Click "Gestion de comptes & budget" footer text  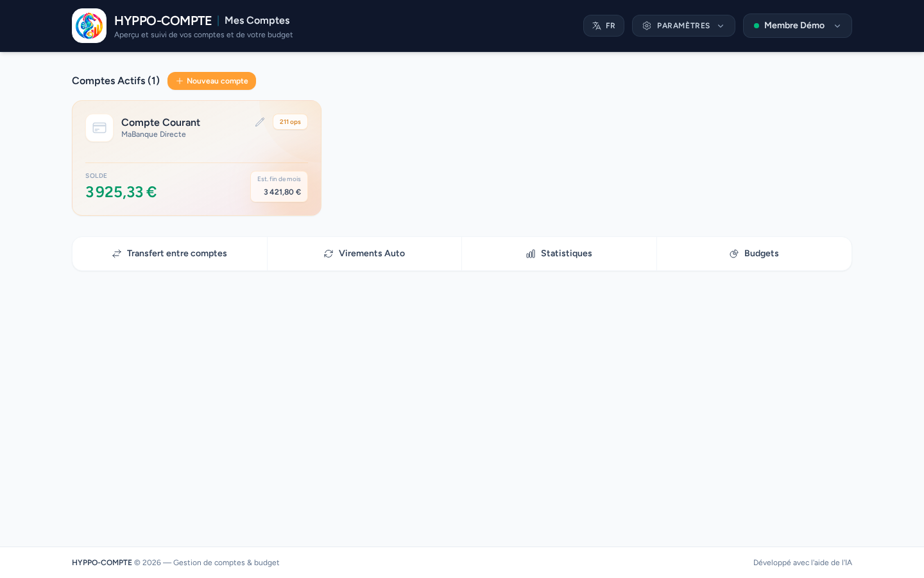(227, 563)
